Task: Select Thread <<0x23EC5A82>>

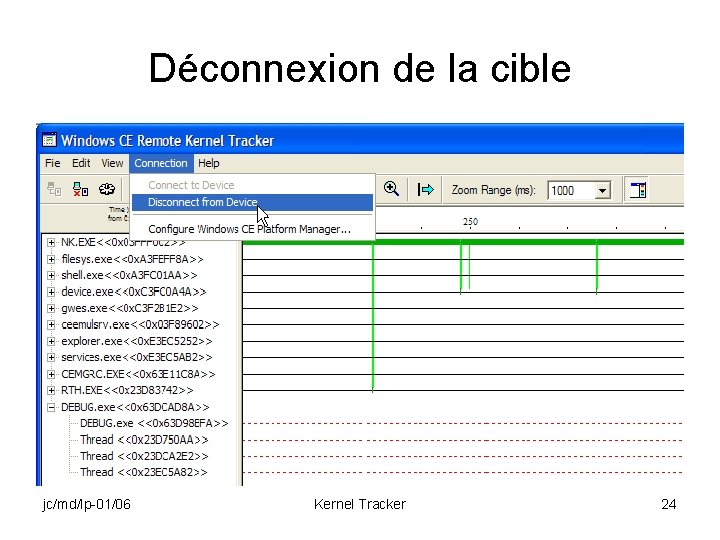Action: [144, 472]
